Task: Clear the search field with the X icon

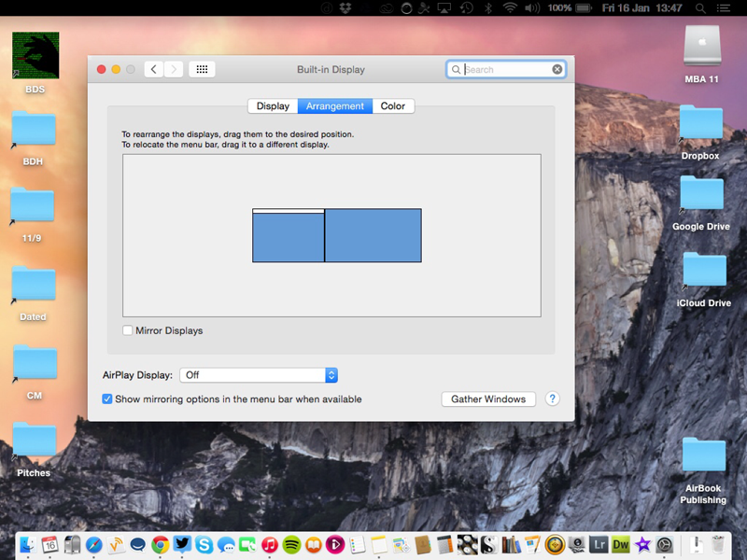Action: point(557,69)
